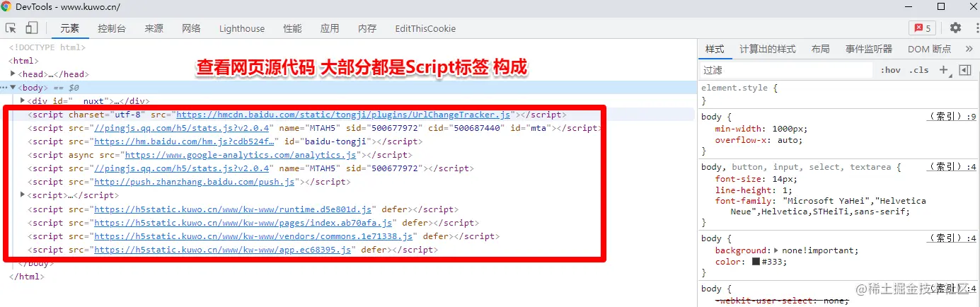The image size is (980, 307).
Task: Select the closing </body> tag line
Action: (36, 263)
